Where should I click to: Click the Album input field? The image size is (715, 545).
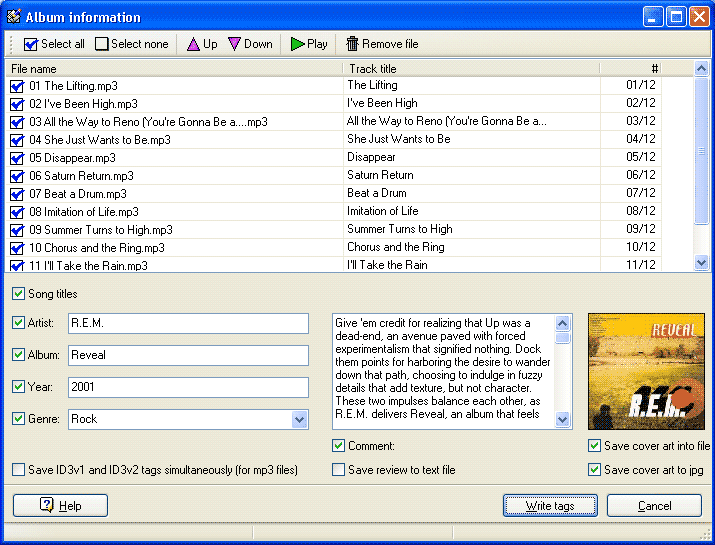188,355
